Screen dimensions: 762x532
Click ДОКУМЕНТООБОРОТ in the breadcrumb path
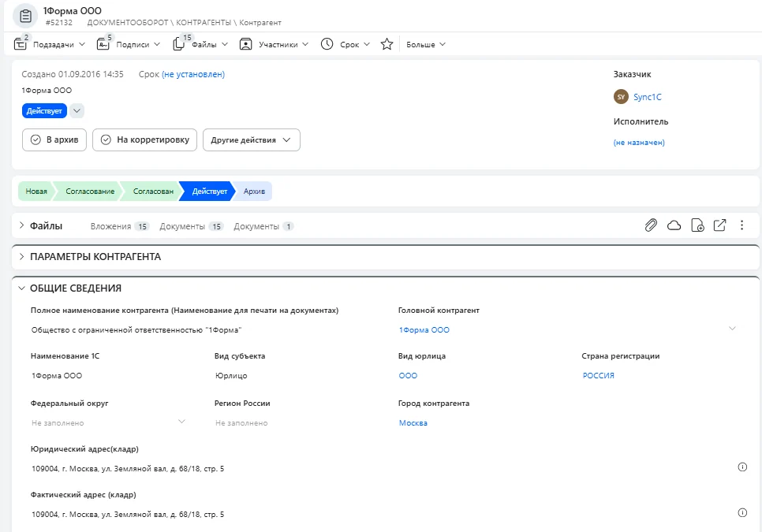[x=128, y=22]
